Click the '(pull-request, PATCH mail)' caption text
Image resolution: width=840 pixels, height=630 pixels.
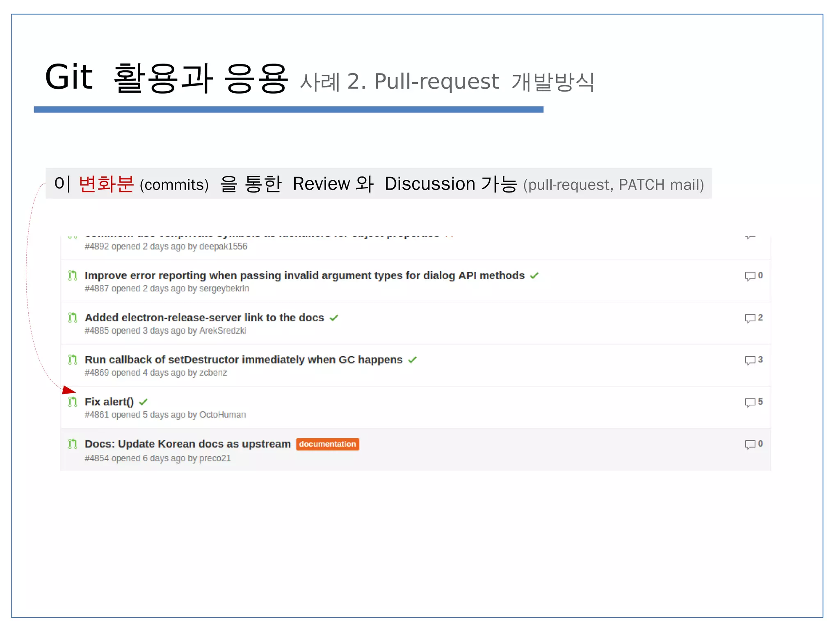pos(614,185)
